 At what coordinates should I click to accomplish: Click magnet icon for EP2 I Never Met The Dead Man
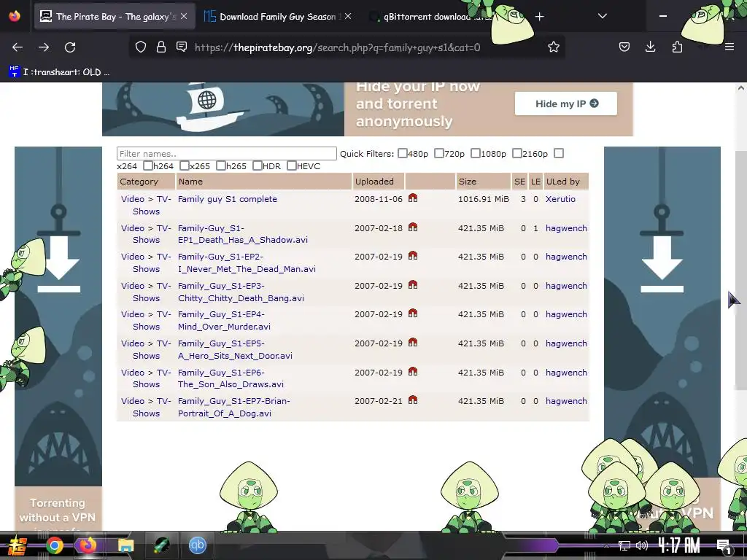coord(413,256)
